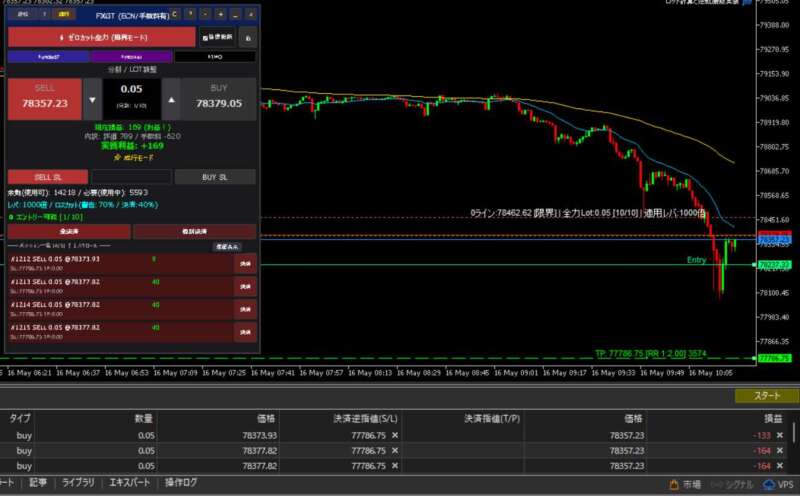Click the plus icon in FXGT panel header
This screenshot has height=496, width=800.
220,14
